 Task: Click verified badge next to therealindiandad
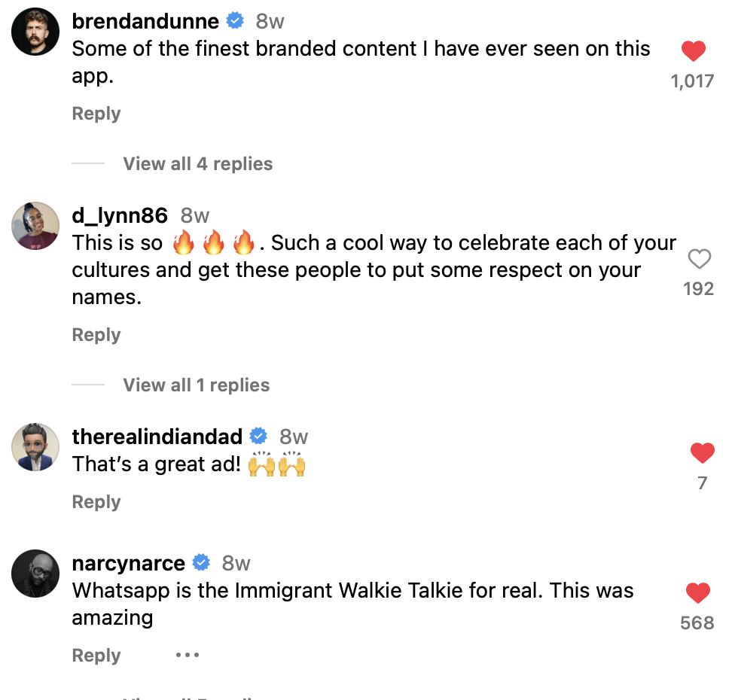(258, 437)
